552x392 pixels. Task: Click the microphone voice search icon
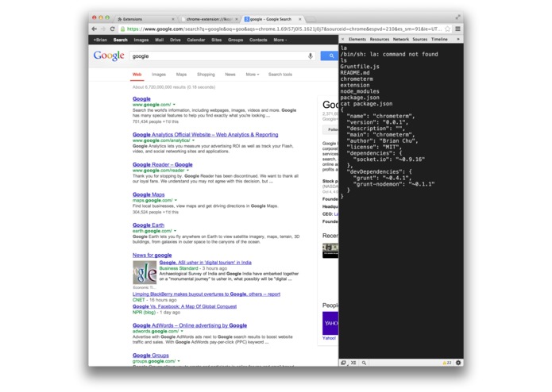tap(310, 56)
